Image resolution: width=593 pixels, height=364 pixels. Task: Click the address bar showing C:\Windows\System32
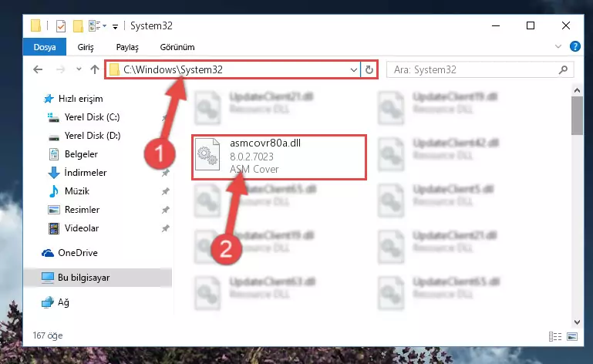point(233,69)
